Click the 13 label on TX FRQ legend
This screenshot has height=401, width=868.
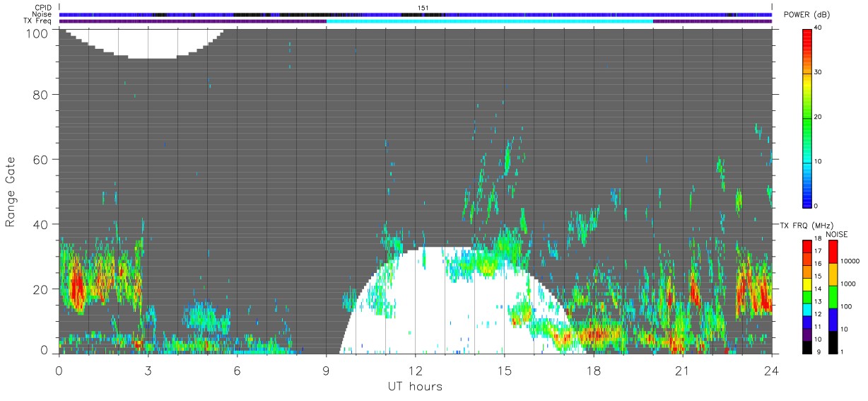pyautogui.click(x=818, y=301)
